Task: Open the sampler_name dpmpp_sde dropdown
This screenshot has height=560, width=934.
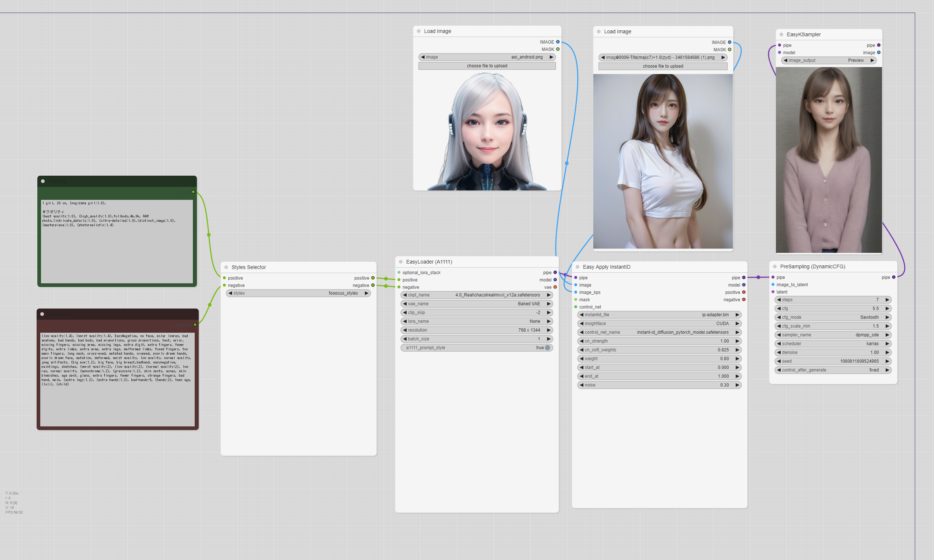Action: coord(833,335)
